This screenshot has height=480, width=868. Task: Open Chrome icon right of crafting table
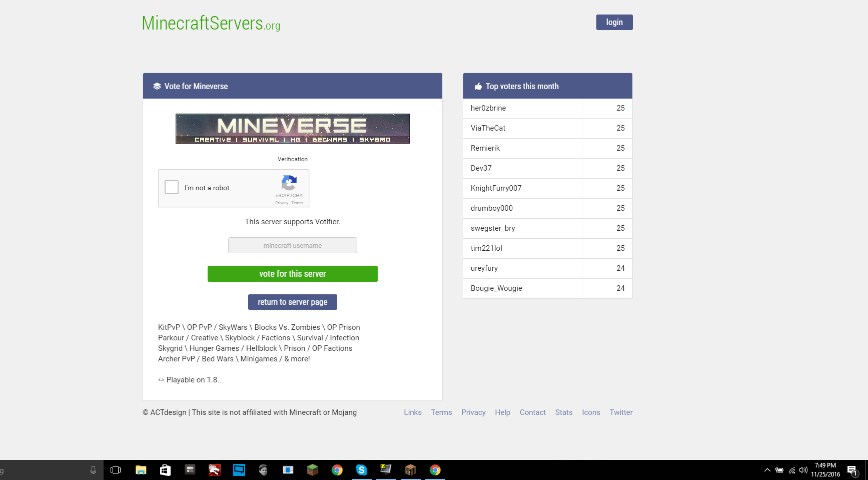[x=435, y=470]
